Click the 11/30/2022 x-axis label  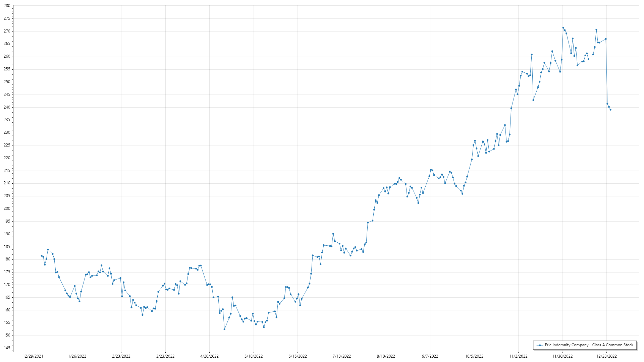(562, 356)
